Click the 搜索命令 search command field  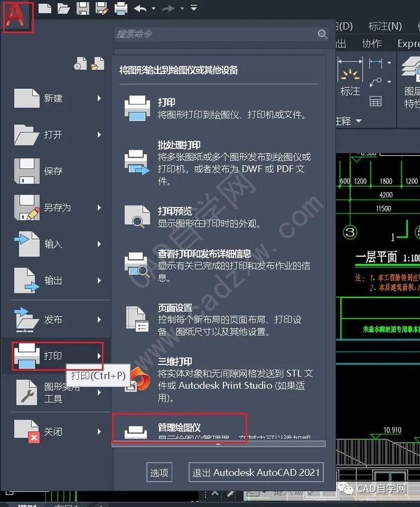click(x=215, y=34)
